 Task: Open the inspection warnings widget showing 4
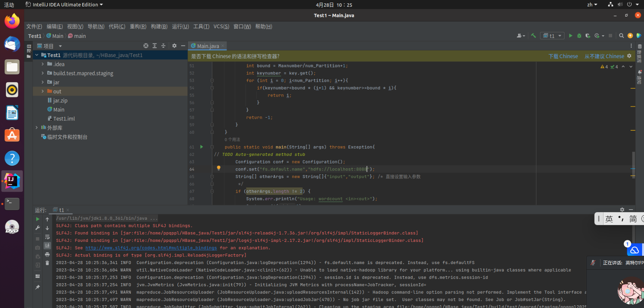[609, 67]
